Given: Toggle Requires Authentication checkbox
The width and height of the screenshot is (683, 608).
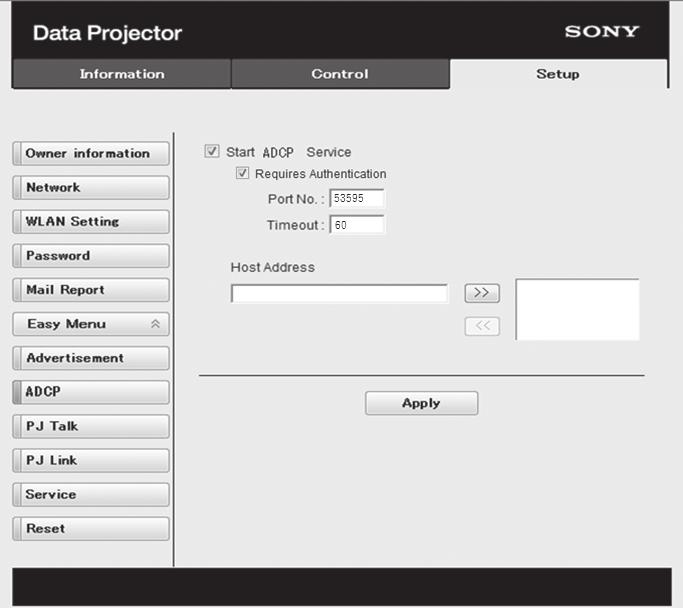Looking at the screenshot, I should pos(243,173).
